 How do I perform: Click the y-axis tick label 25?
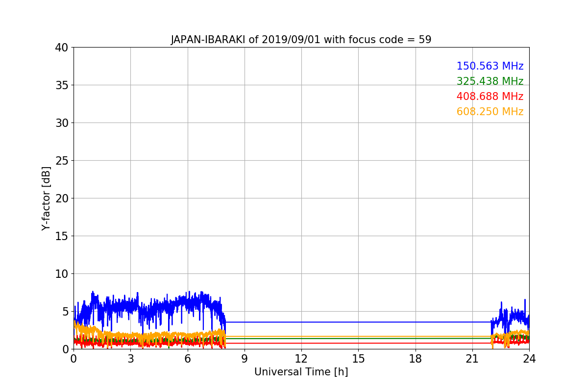click(x=61, y=161)
